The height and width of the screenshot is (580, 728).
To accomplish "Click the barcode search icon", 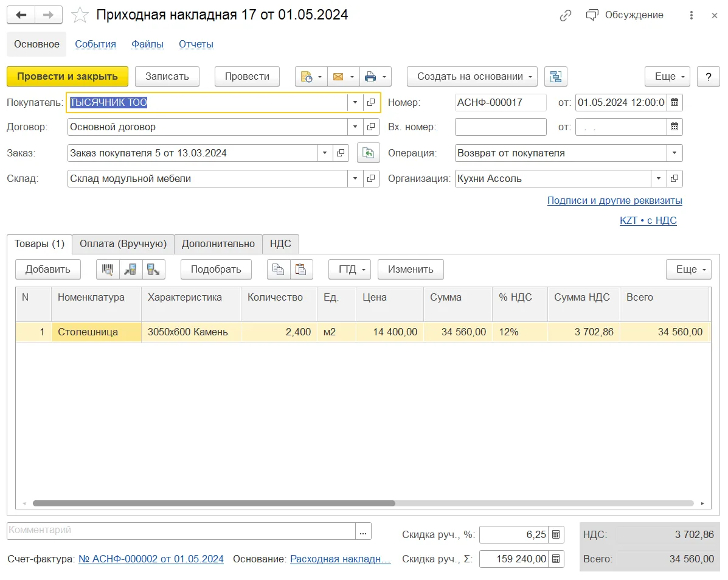I will point(108,270).
